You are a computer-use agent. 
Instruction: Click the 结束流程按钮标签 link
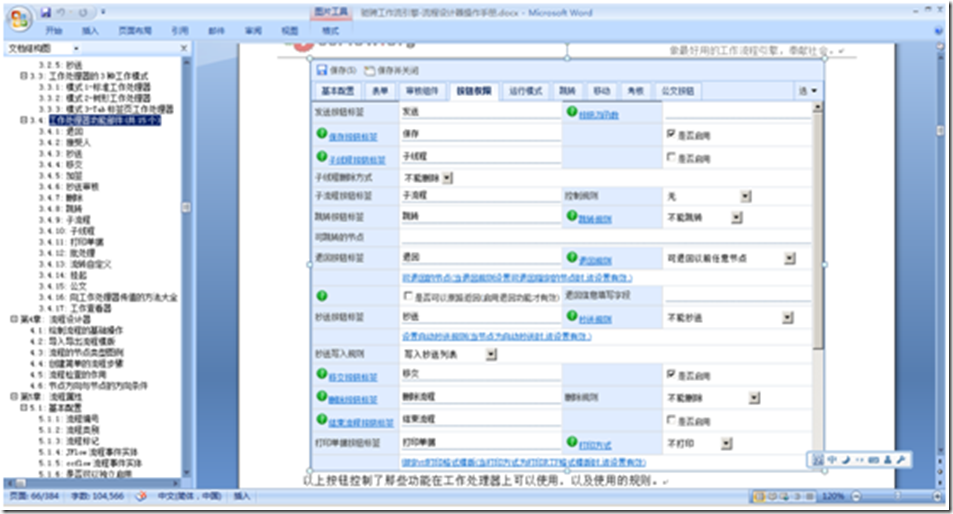(x=361, y=422)
